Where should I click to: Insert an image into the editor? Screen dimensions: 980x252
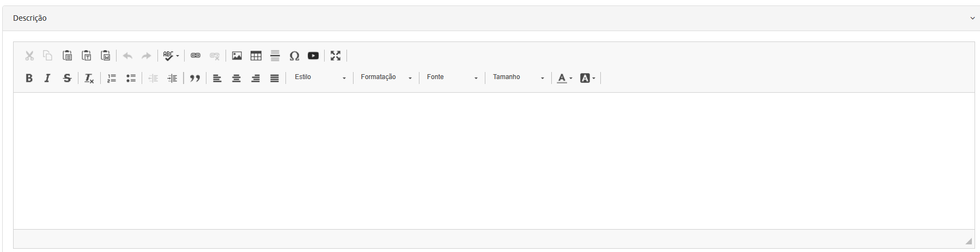tap(237, 56)
